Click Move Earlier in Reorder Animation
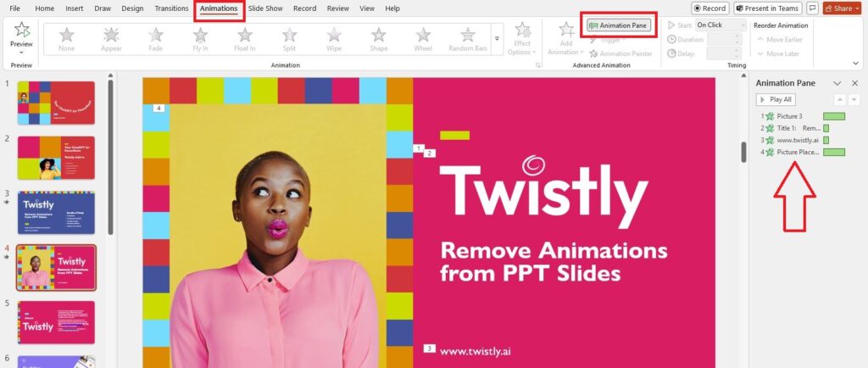This screenshot has height=368, width=868. (780, 40)
